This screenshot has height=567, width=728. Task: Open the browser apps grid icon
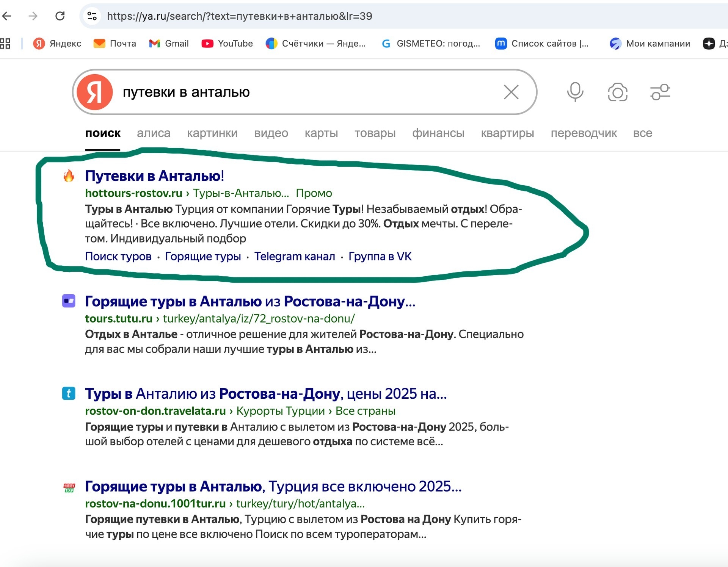(x=5, y=44)
